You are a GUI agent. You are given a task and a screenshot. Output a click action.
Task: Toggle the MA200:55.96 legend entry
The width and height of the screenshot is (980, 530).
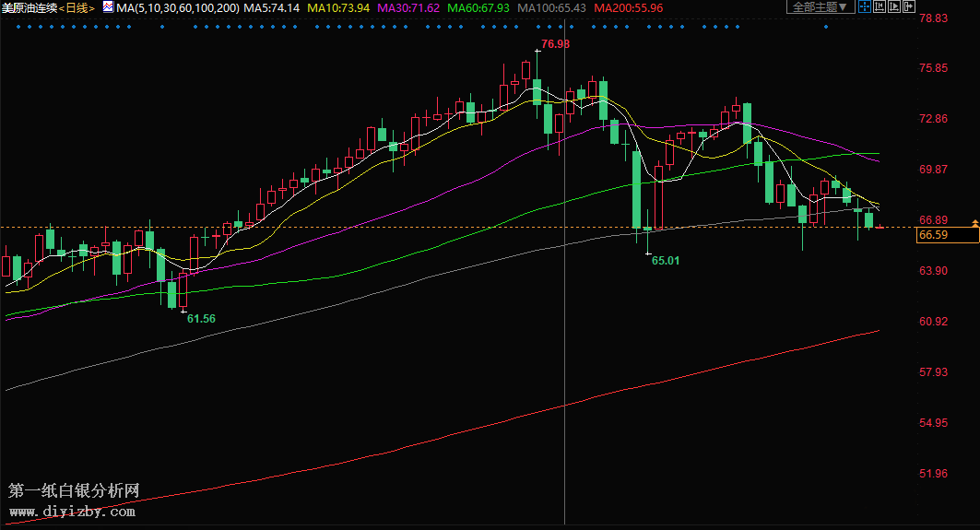628,8
